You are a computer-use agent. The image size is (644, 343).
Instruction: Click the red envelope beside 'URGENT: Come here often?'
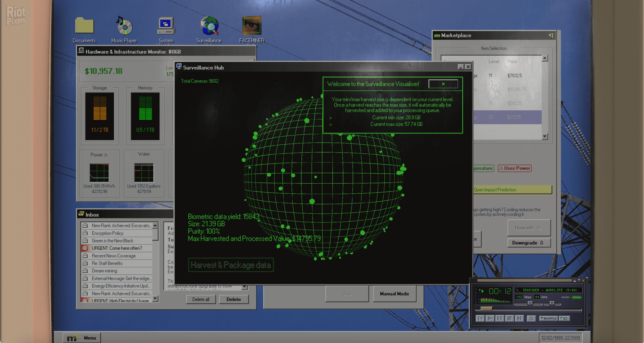click(85, 248)
